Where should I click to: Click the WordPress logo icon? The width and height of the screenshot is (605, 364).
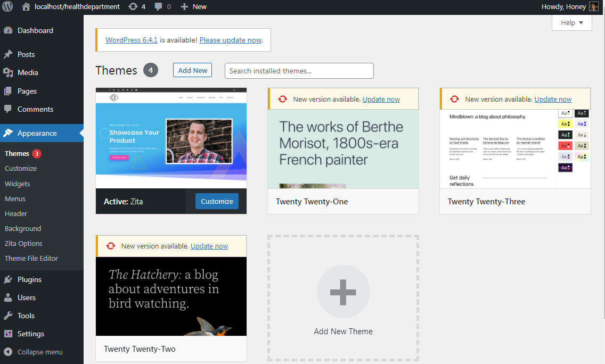tap(7, 7)
